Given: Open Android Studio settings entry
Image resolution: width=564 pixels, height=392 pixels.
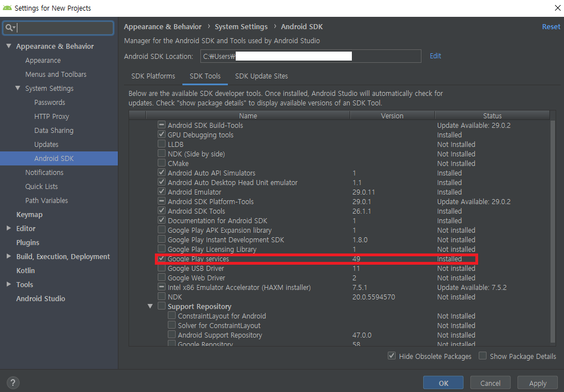Looking at the screenshot, I should pos(40,298).
